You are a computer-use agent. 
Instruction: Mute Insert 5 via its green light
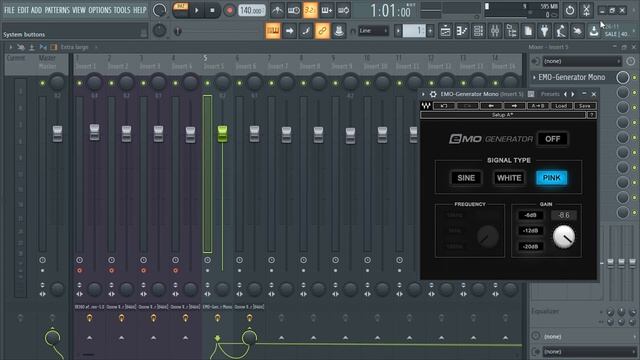(207, 83)
